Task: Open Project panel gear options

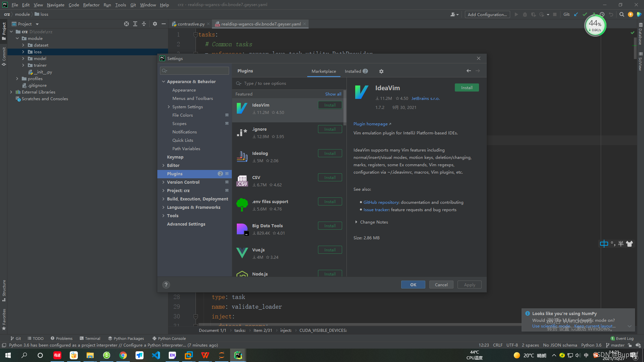Action: (155, 24)
